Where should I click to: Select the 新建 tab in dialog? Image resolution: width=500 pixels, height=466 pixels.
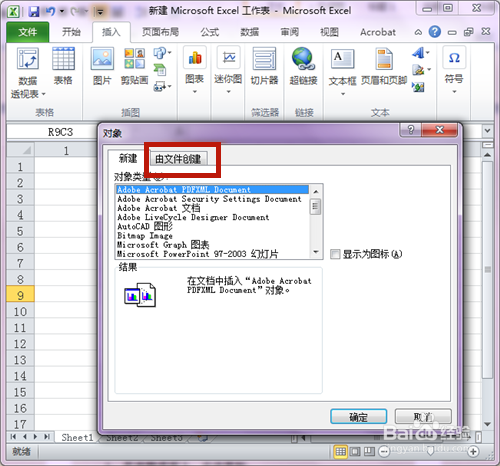tap(128, 158)
